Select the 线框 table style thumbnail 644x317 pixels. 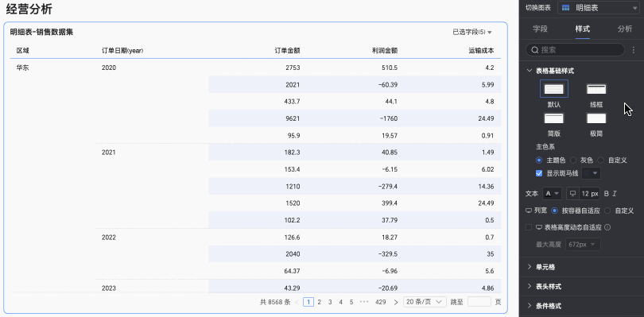596,89
